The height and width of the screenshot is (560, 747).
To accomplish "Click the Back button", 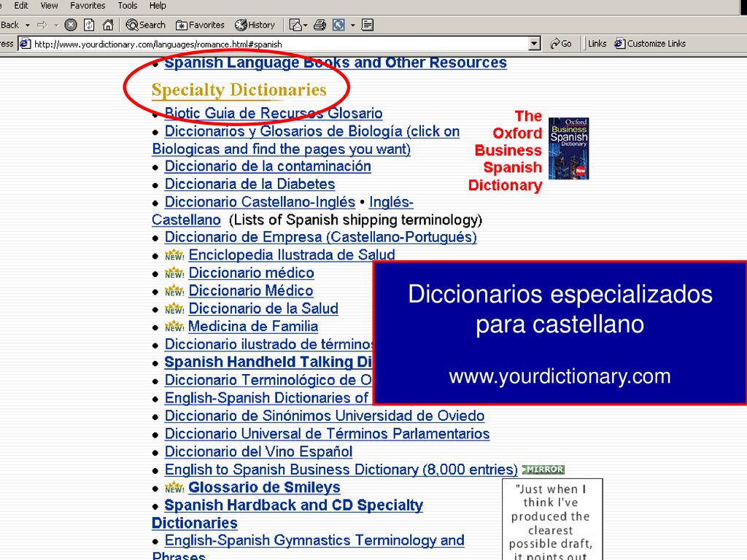I will 10,25.
